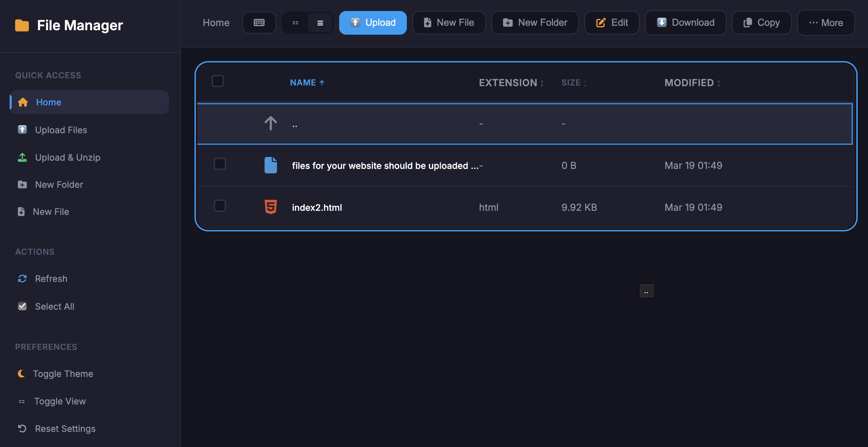Screen dimensions: 868x447
Task: Click the Download toolbar button
Action: coord(686,23)
